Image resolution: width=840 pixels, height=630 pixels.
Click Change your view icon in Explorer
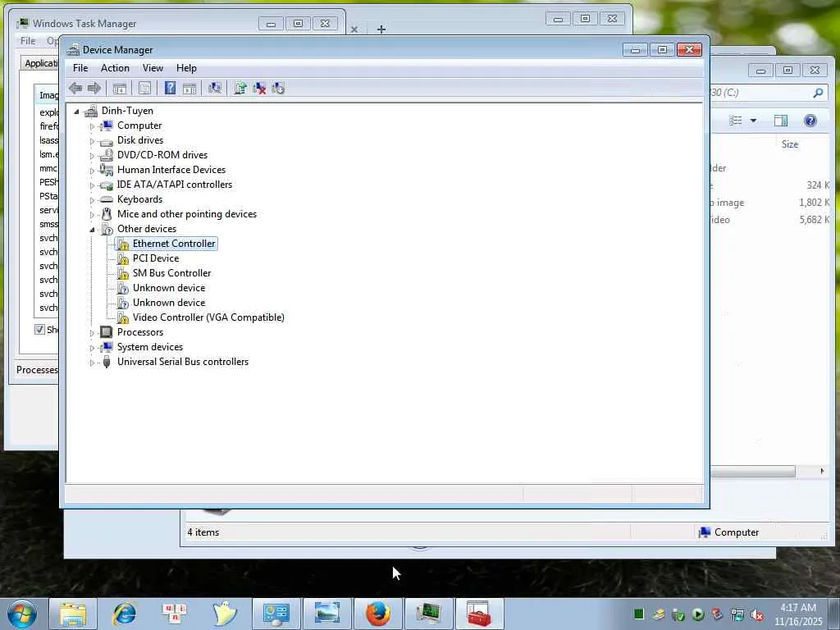(736, 121)
